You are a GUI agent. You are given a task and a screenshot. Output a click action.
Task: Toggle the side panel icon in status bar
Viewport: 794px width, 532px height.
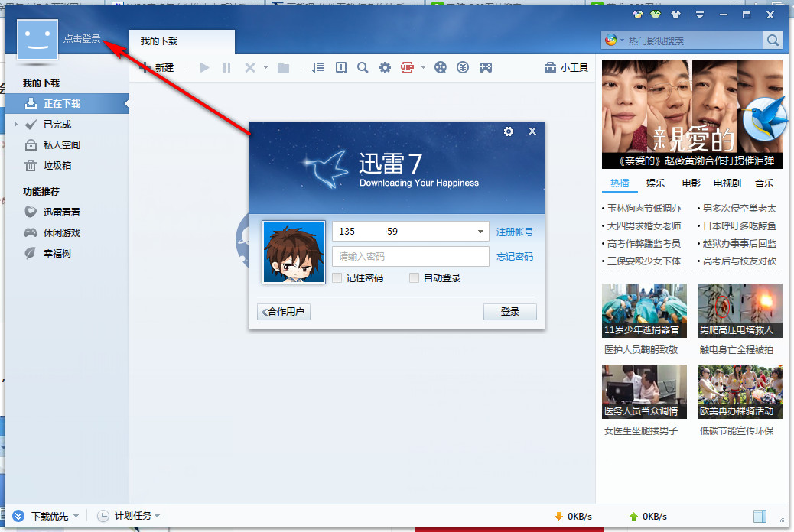tap(760, 516)
